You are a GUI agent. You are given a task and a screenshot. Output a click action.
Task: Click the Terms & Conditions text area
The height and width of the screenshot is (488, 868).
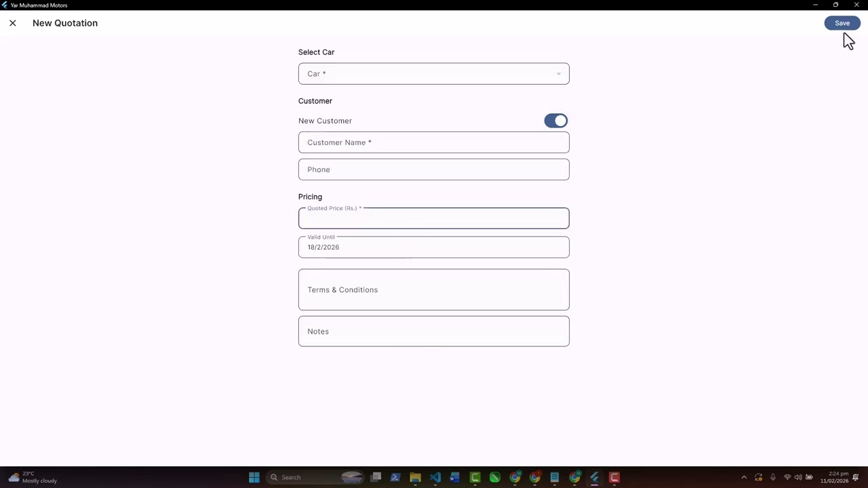[x=434, y=289]
